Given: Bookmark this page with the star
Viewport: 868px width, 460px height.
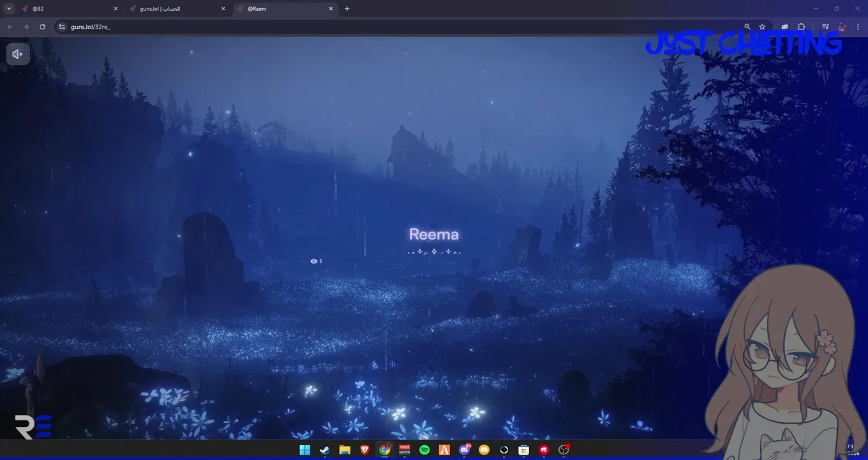Looking at the screenshot, I should click(762, 27).
